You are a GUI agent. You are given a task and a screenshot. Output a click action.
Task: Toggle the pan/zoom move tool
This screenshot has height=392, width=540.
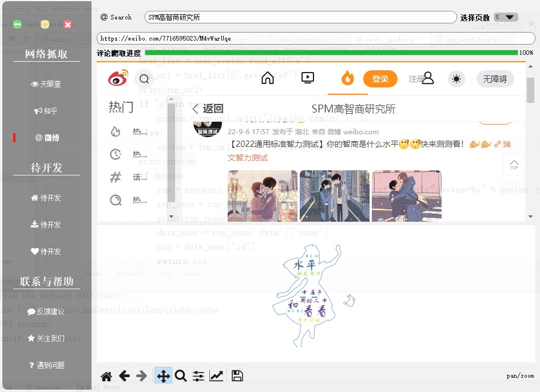tap(163, 376)
